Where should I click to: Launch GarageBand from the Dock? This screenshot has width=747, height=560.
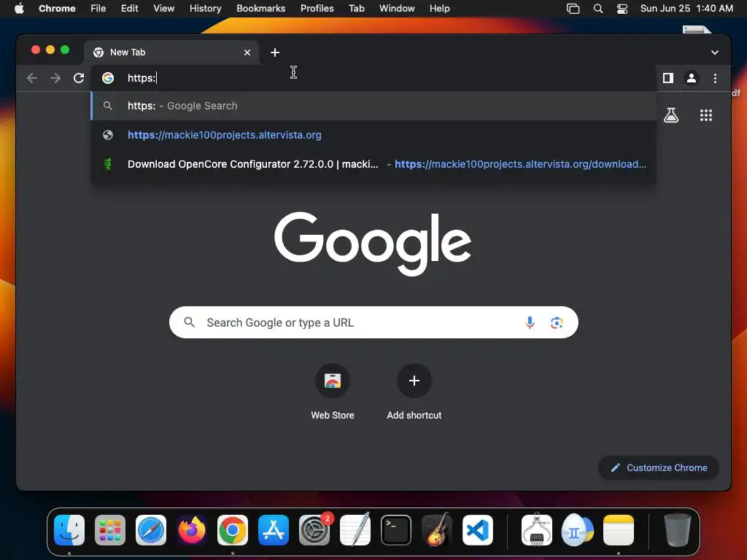437,530
